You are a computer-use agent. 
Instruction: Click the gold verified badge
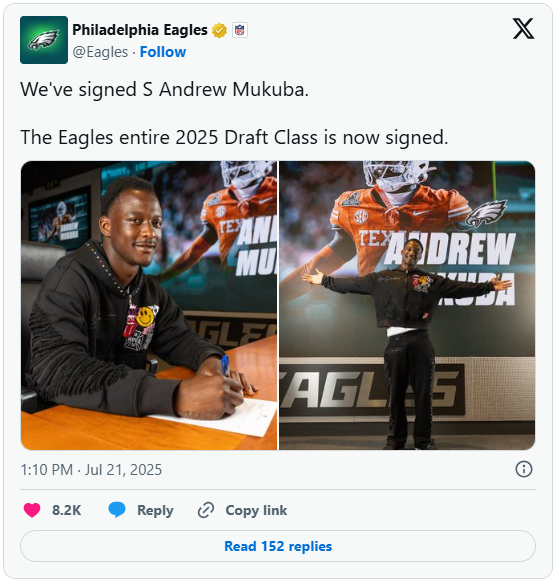[x=220, y=30]
